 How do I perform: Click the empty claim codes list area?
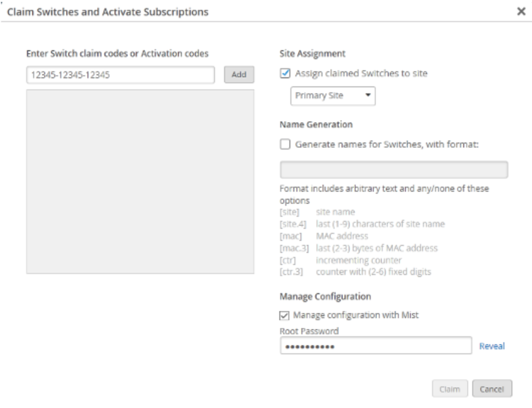tap(140, 182)
